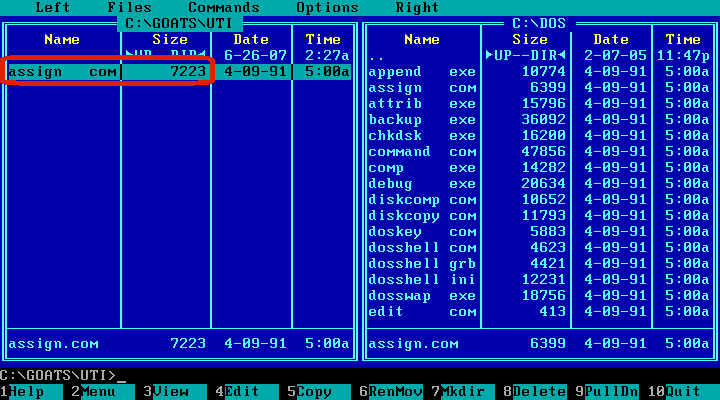This screenshot has height=400, width=720.
Task: Click UP--DIR entry in right panel
Action: (525, 56)
